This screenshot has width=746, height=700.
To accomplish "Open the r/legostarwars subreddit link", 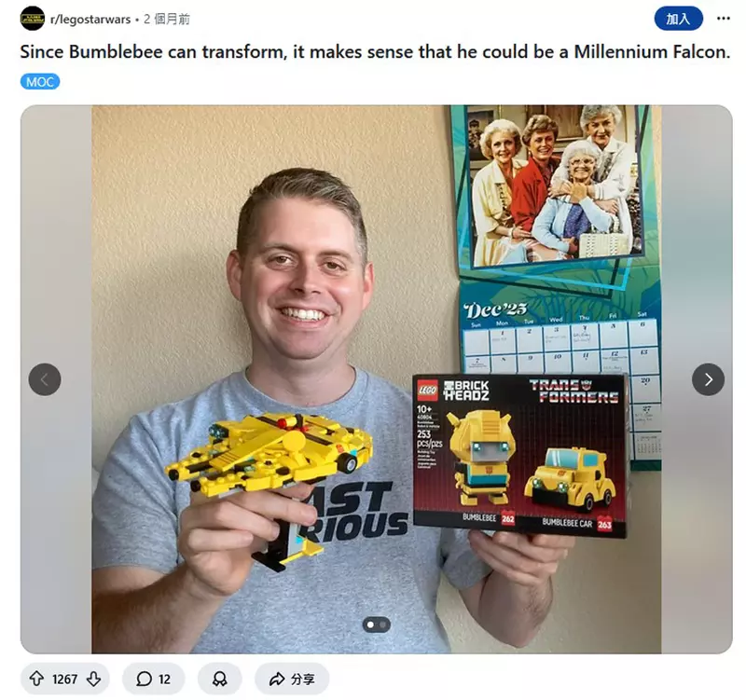I will tap(90, 19).
